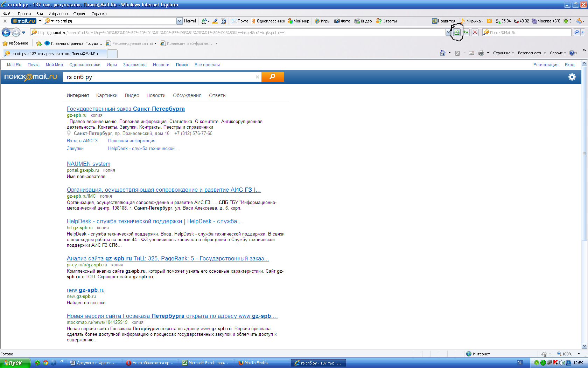Expand the Рекомендуемые сайты dropdown
The image size is (588, 368).
point(155,43)
